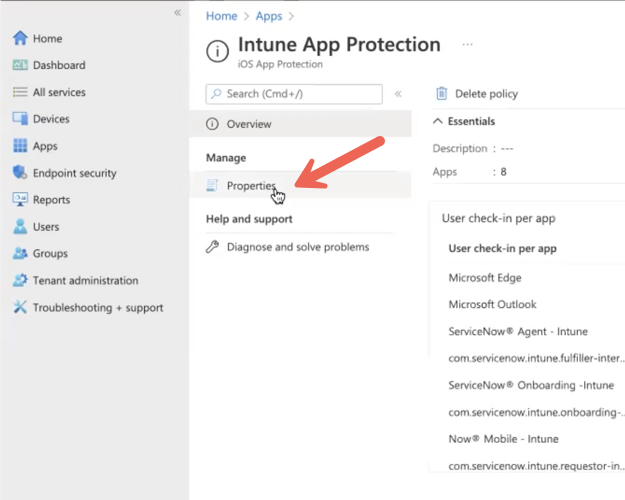Open Endpoint security in sidebar
The height and width of the screenshot is (500, 625).
click(x=75, y=173)
